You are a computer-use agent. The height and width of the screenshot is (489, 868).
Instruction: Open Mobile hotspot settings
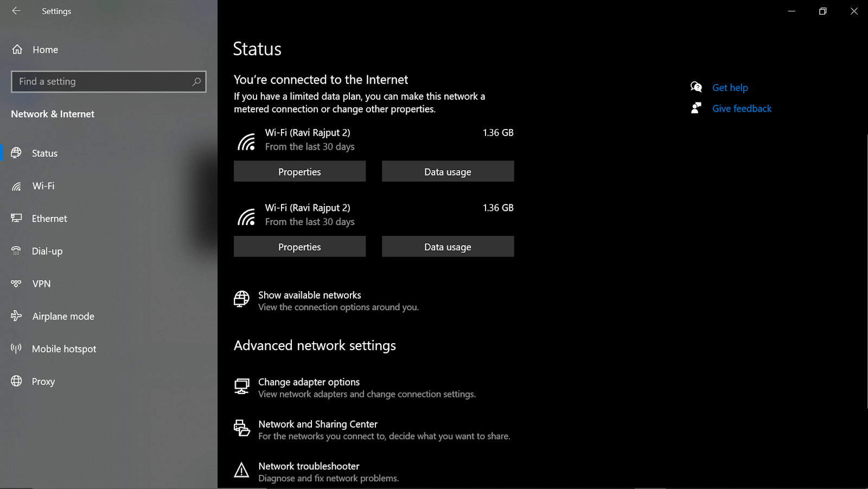tap(64, 349)
